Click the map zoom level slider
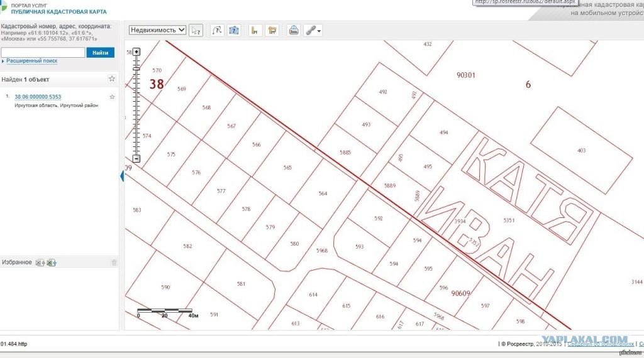This screenshot has height=358, width=644. (136, 68)
